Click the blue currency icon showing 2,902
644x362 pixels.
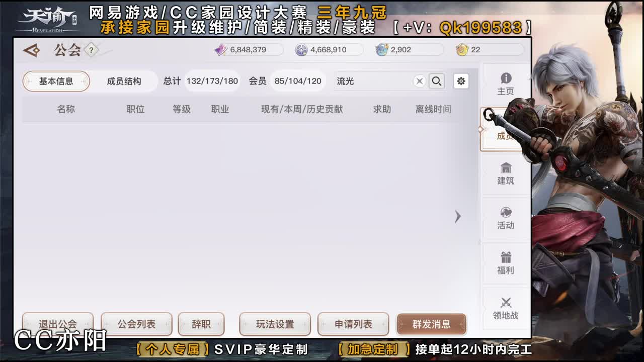pyautogui.click(x=382, y=50)
